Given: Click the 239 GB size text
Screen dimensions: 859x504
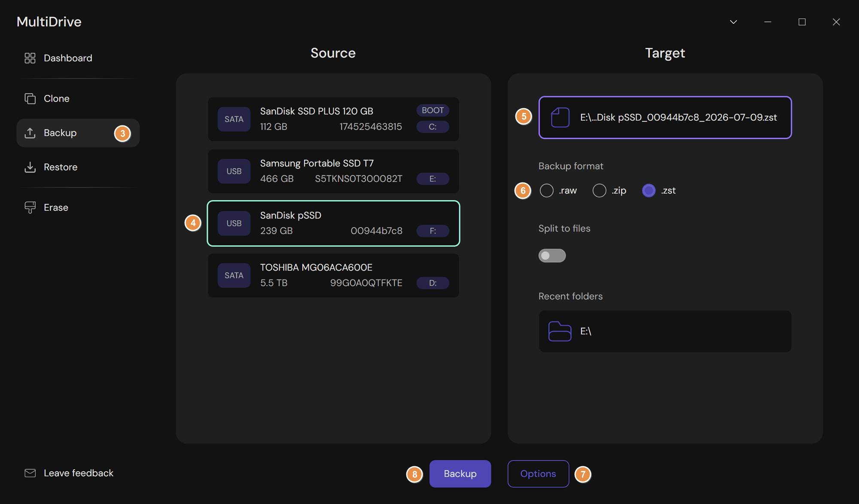Looking at the screenshot, I should [x=276, y=231].
